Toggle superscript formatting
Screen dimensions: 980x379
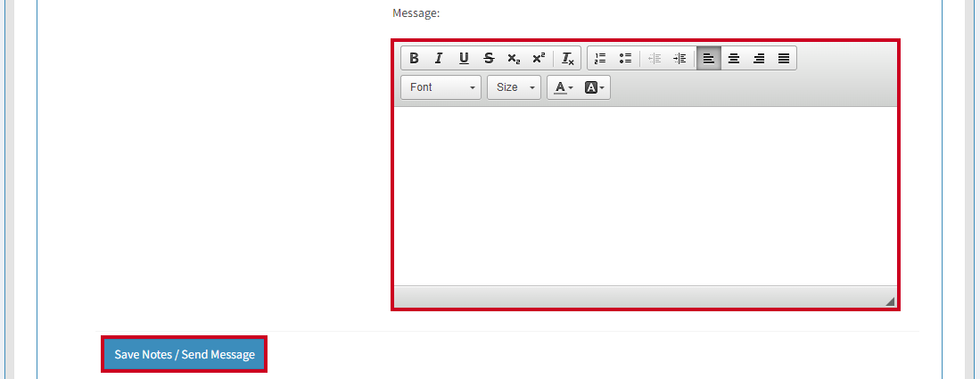coord(539,58)
